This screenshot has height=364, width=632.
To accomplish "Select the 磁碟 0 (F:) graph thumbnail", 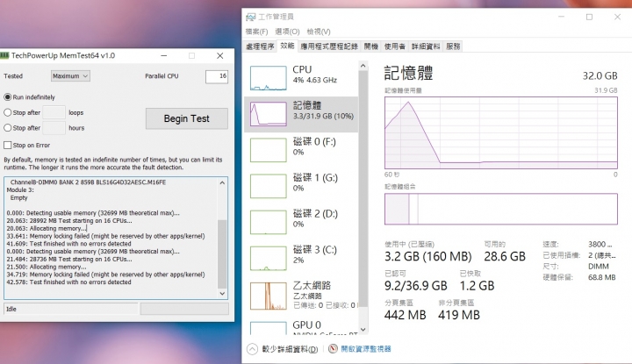I will 269,150.
